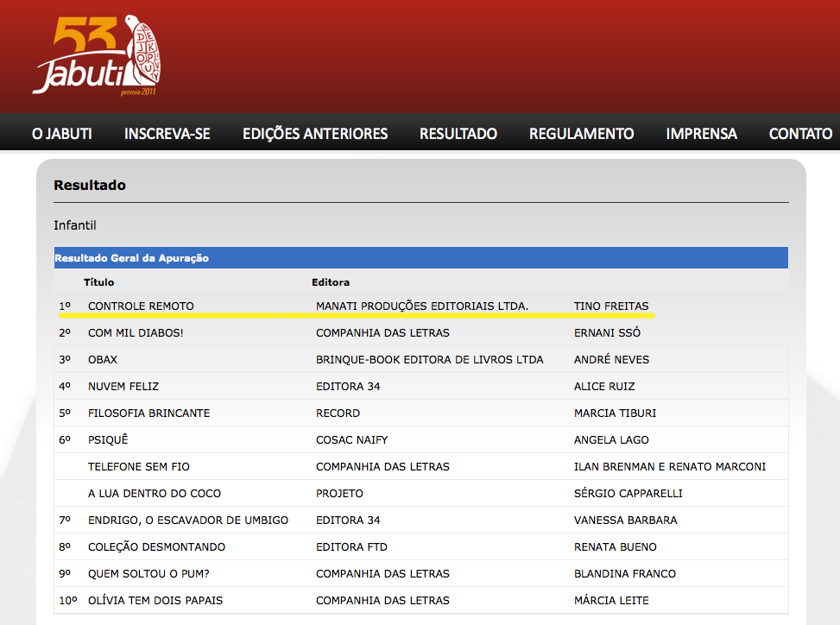This screenshot has width=840, height=625.
Task: Click author ILAN BRENMAN E RENATO MARCONI
Action: point(670,466)
